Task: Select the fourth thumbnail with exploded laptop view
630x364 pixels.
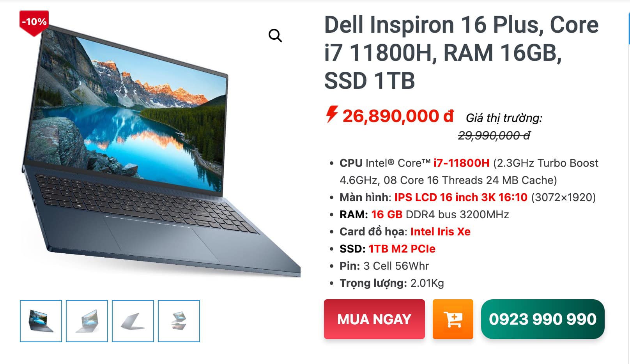Action: point(179,321)
